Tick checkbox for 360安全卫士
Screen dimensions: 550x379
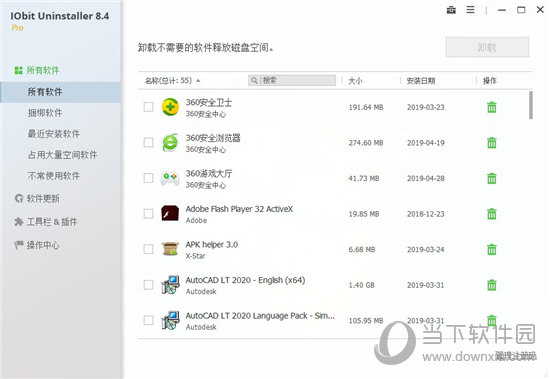pos(148,107)
